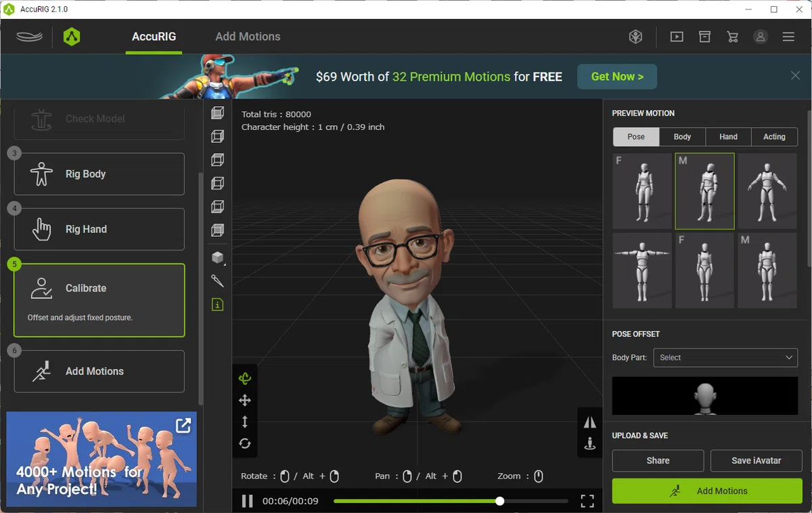Screen dimensions: 812x513
Task: Click the white timeline playhead handle
Action: 499,501
